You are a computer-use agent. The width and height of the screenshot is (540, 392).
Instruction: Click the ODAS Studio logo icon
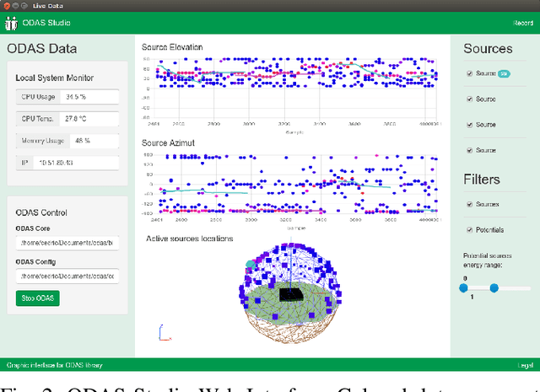(12, 22)
